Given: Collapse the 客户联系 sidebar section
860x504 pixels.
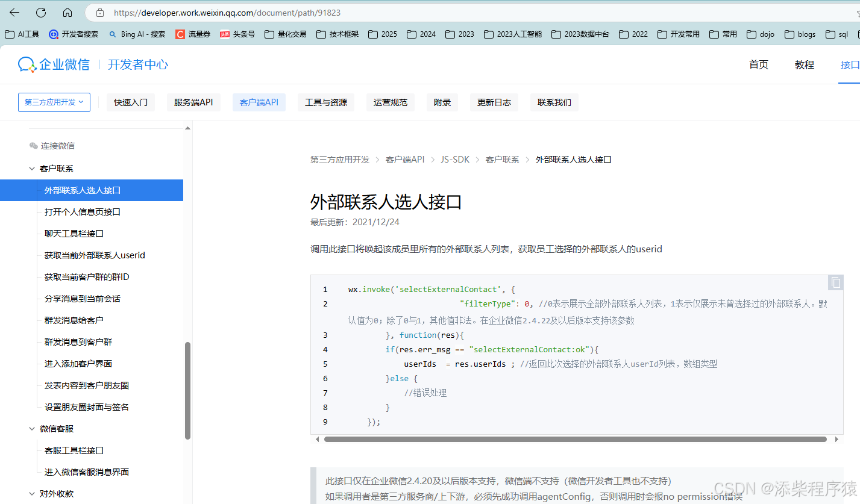Looking at the screenshot, I should 32,169.
